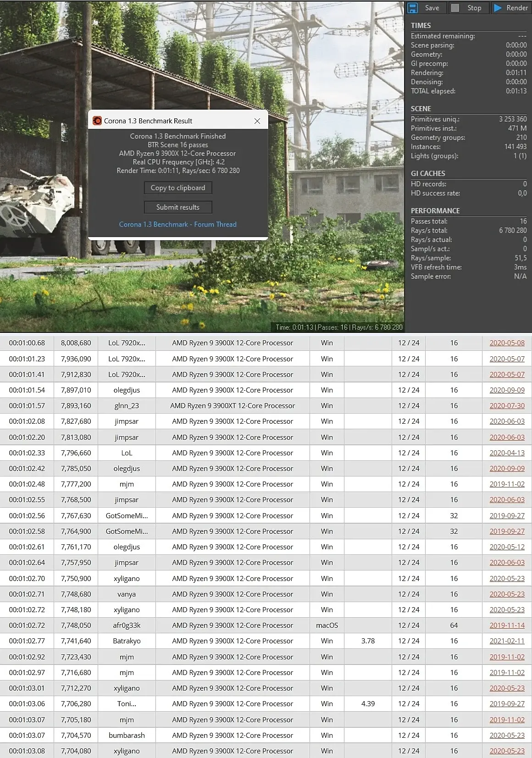532x758 pixels.
Task: Click the Real CPU Frequency line in dialog
Action: 178,162
